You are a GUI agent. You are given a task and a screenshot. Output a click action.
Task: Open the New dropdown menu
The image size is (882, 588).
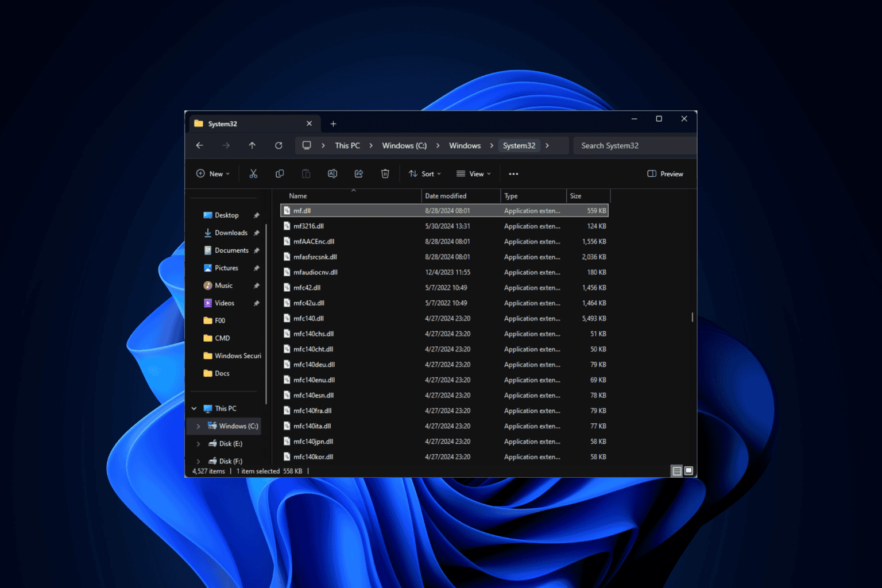tap(213, 174)
